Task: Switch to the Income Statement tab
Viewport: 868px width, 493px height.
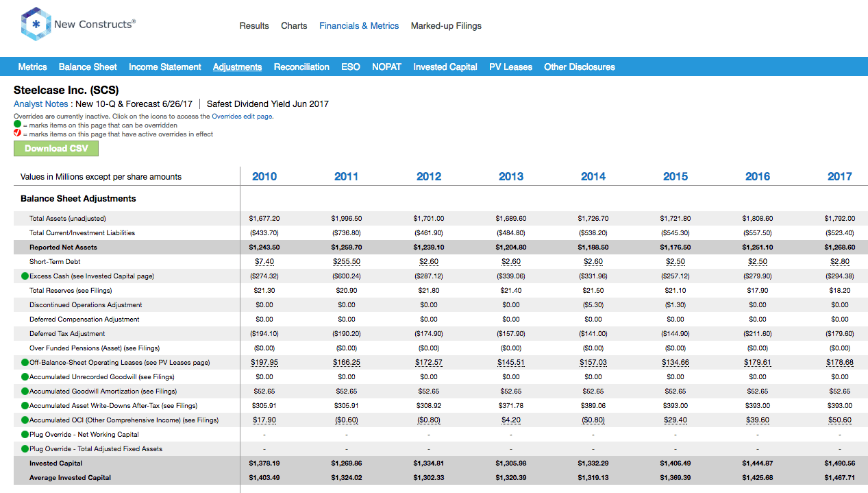Action: pos(165,67)
